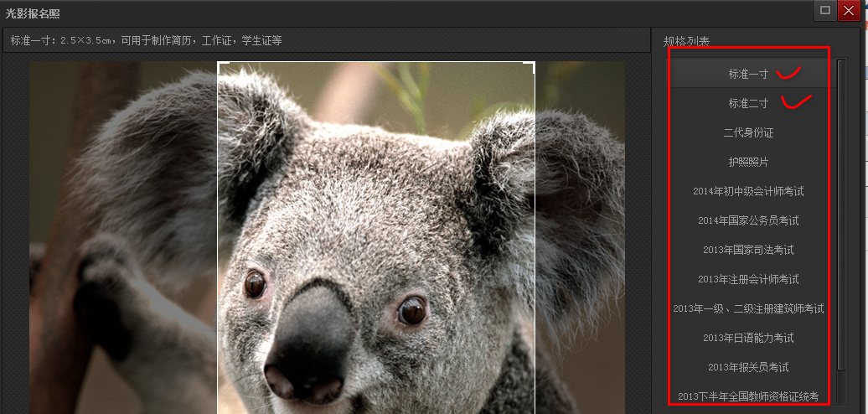Select 2013年一级、二级注册建筑师考试 entry
868x414 pixels.
click(748, 309)
